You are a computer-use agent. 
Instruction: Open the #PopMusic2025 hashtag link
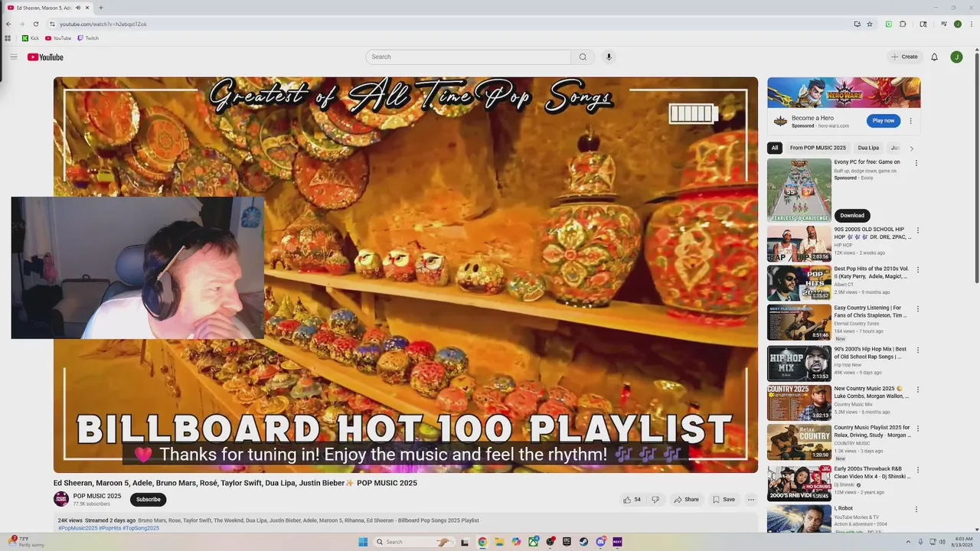pyautogui.click(x=78, y=528)
